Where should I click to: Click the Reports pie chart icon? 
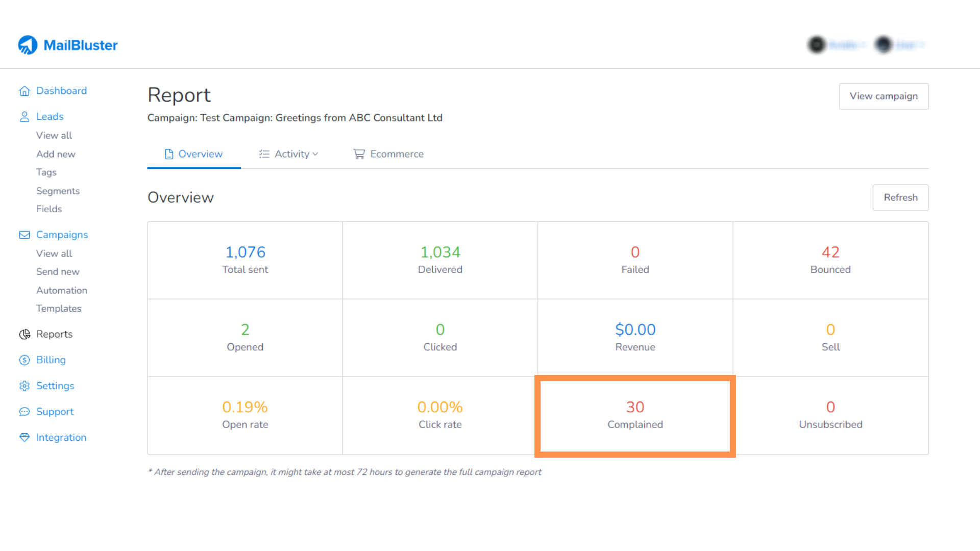pyautogui.click(x=24, y=334)
